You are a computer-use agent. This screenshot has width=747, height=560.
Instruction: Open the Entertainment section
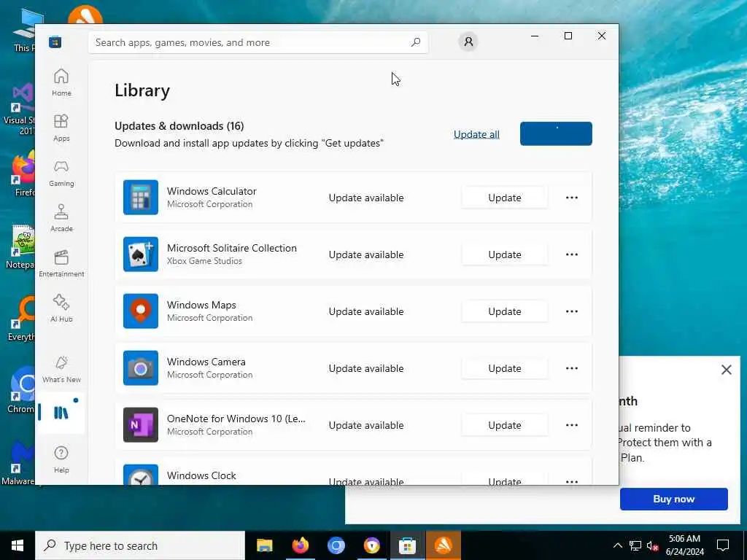[x=61, y=263]
